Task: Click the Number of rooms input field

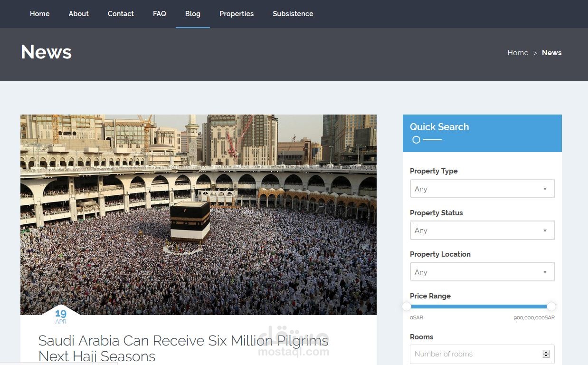Action: click(475, 354)
